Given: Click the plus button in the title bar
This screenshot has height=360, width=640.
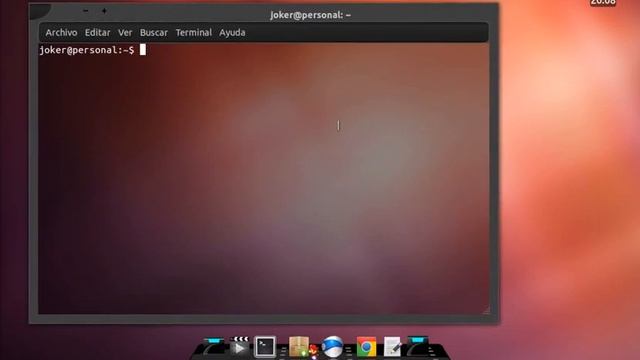Looking at the screenshot, I should coord(104,11).
